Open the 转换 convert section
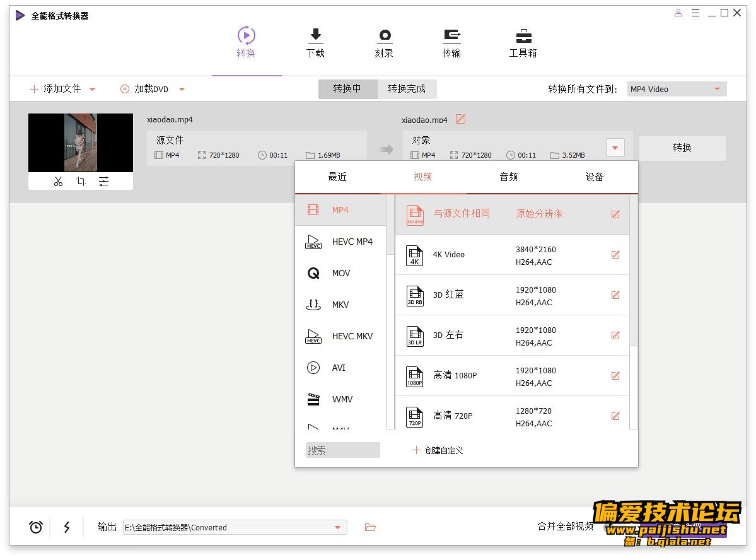Screen dimensions: 756x560 (246, 42)
